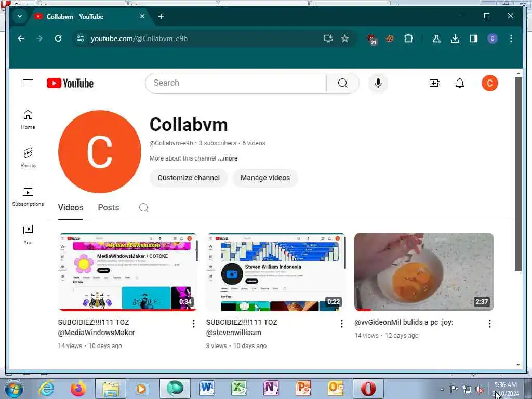Open options menu for @stevenwilliaam video
Viewport: 532px width, 399px height.
(342, 324)
